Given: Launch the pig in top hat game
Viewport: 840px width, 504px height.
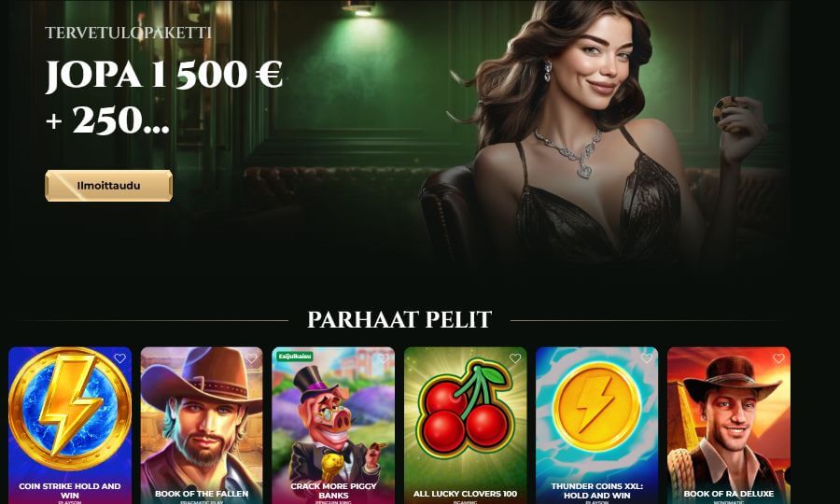Looking at the screenshot, I should pyautogui.click(x=333, y=420).
